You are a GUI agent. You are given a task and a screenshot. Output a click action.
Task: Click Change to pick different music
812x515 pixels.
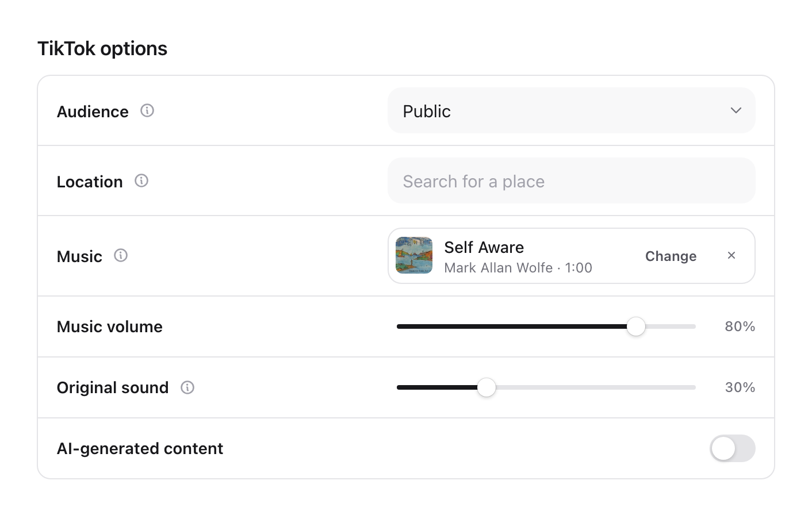[x=671, y=256]
